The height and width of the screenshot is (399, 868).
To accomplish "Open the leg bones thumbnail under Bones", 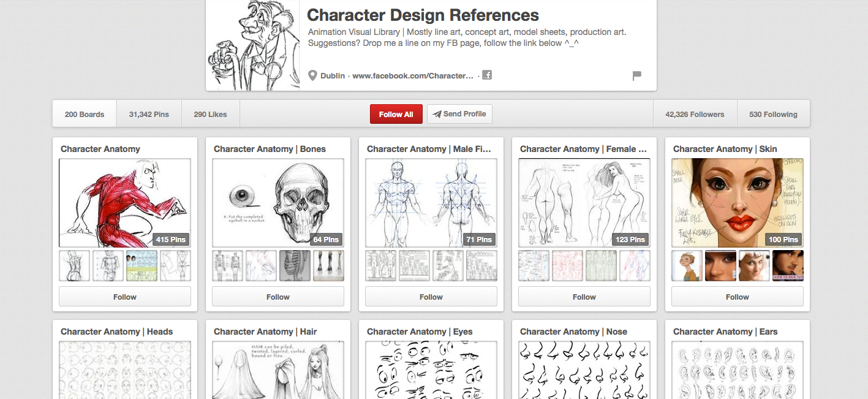I will click(x=329, y=265).
